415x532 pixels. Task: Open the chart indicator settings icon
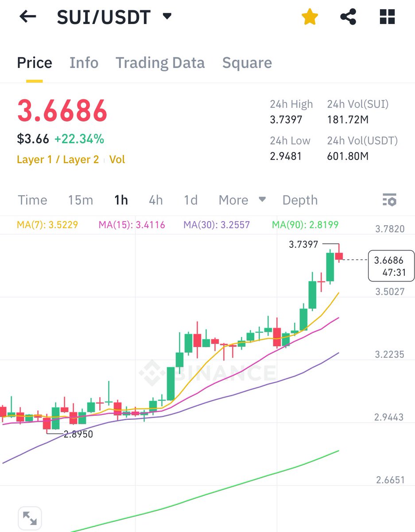click(x=389, y=200)
